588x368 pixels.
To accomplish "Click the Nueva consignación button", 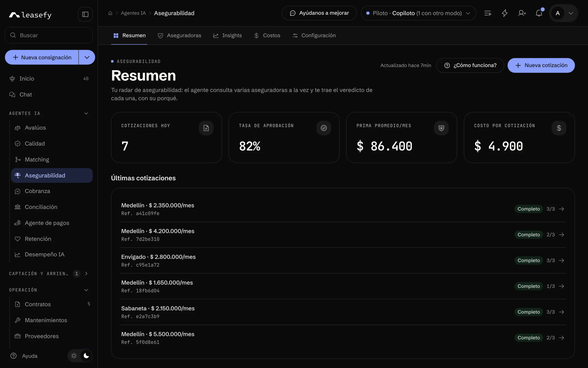I will click(42, 57).
